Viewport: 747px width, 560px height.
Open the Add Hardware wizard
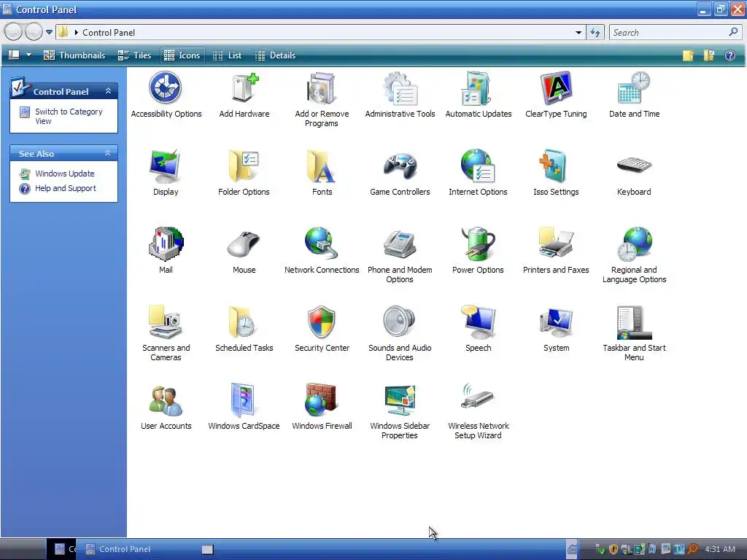[244, 95]
